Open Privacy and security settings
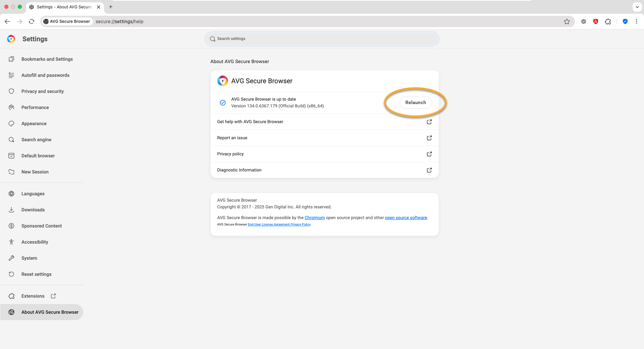The image size is (644, 349). (x=42, y=91)
